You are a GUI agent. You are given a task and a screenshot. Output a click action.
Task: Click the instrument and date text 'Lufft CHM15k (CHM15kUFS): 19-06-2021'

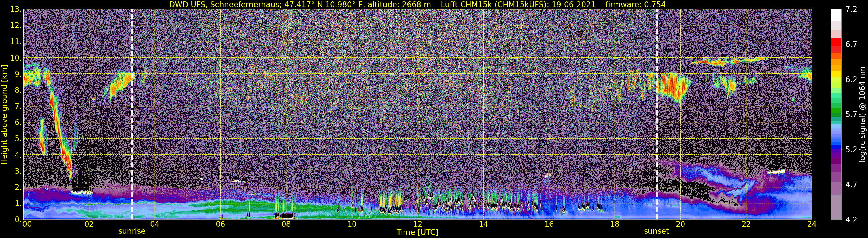click(x=518, y=4)
